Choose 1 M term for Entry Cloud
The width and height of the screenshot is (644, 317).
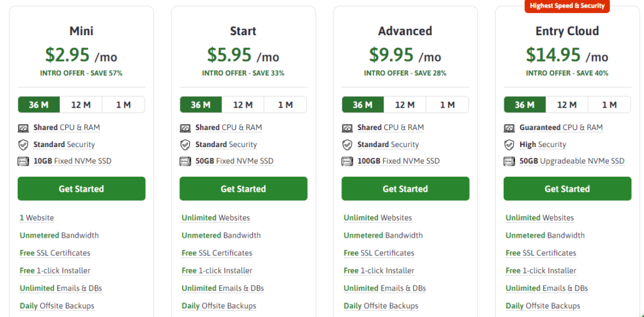[x=609, y=105]
